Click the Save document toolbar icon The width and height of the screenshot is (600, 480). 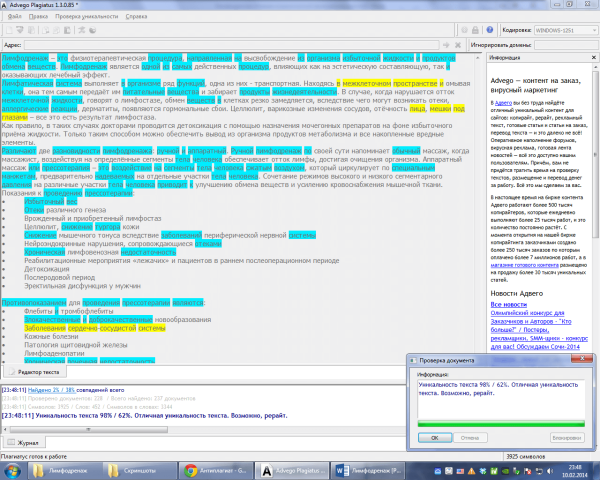[31, 30]
